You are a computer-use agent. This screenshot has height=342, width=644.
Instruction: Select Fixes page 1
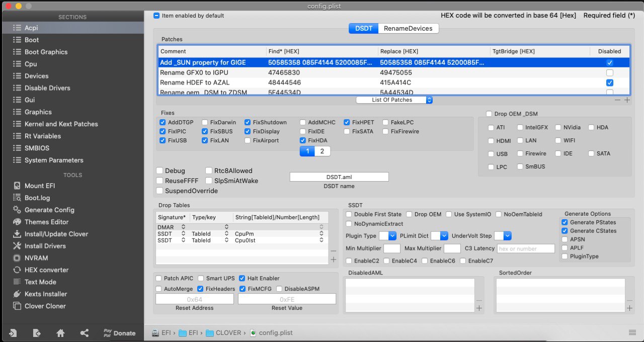click(x=307, y=151)
